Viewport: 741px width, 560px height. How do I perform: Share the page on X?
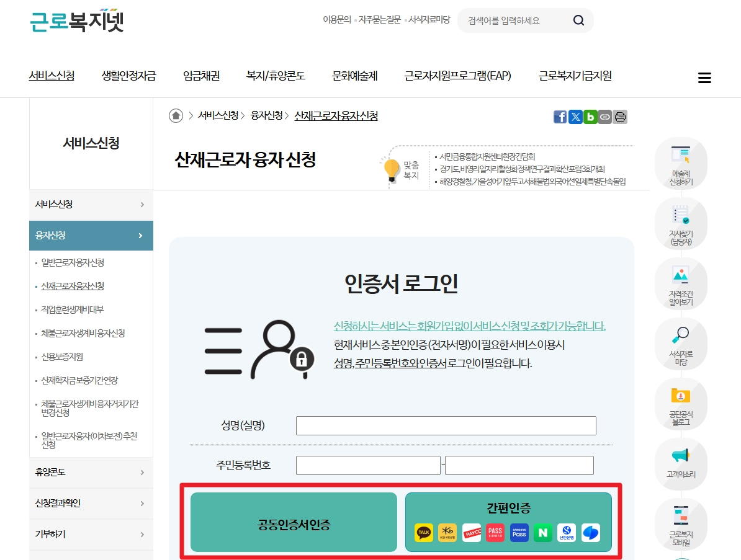click(575, 117)
